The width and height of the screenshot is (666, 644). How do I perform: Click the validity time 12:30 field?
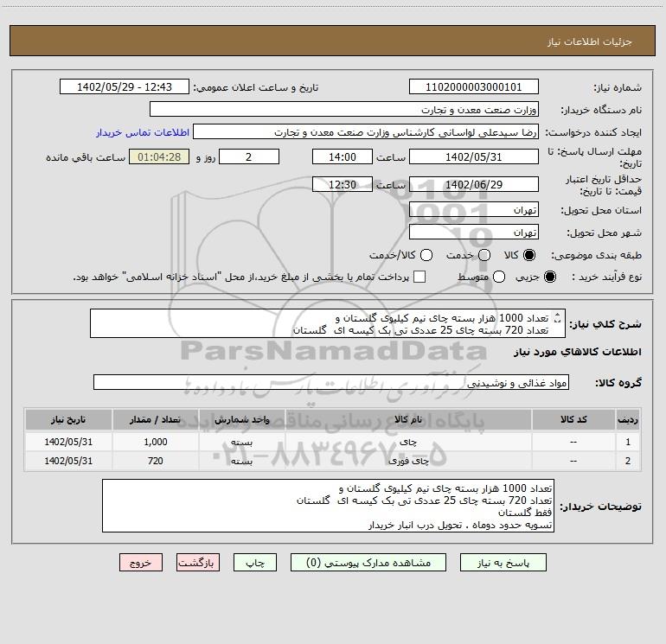[343, 184]
